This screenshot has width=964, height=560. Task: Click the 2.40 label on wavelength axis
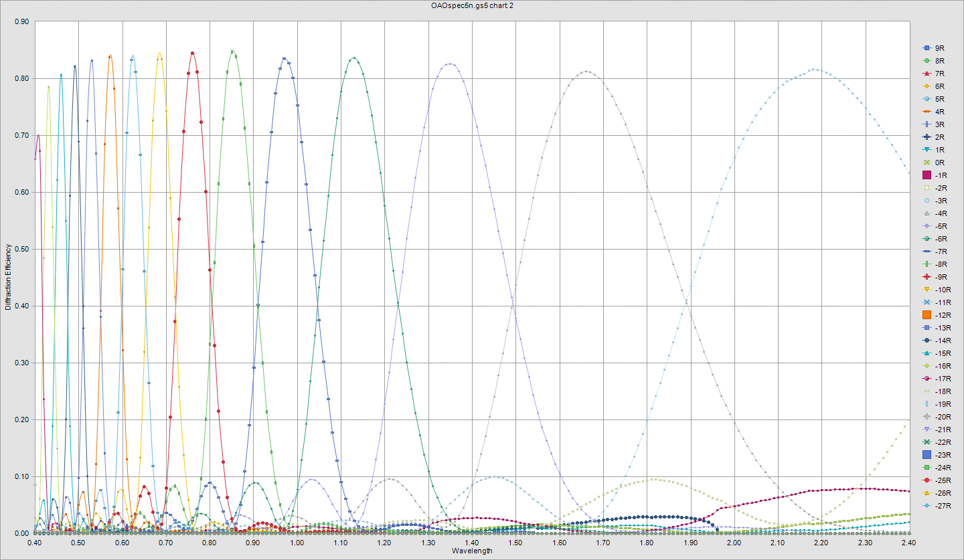click(909, 542)
